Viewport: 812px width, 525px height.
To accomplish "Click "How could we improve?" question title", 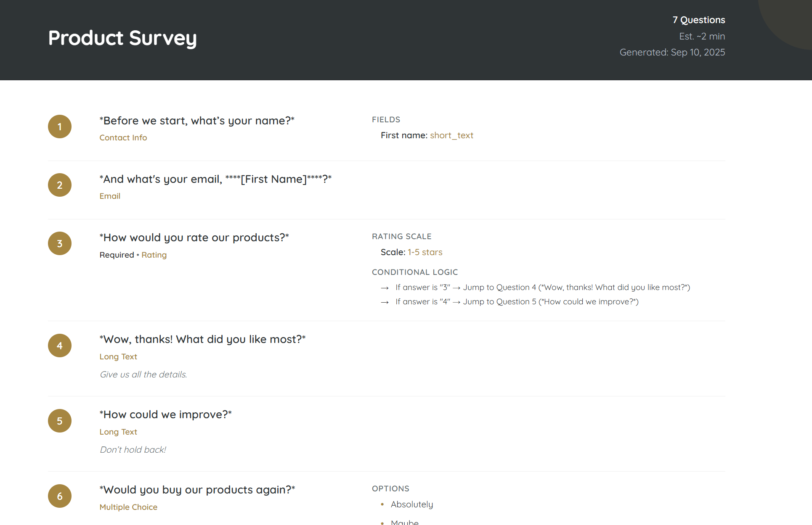I will pos(166,414).
